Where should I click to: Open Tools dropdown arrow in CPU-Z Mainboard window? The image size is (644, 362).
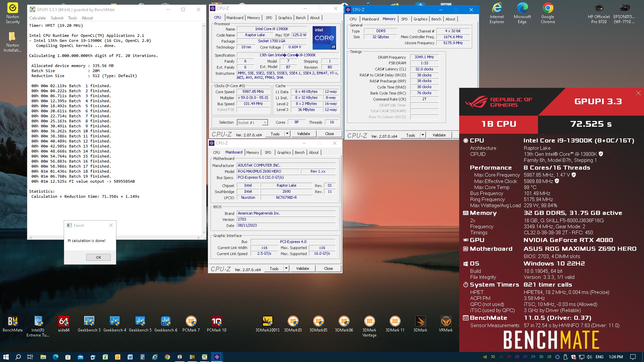286,268
